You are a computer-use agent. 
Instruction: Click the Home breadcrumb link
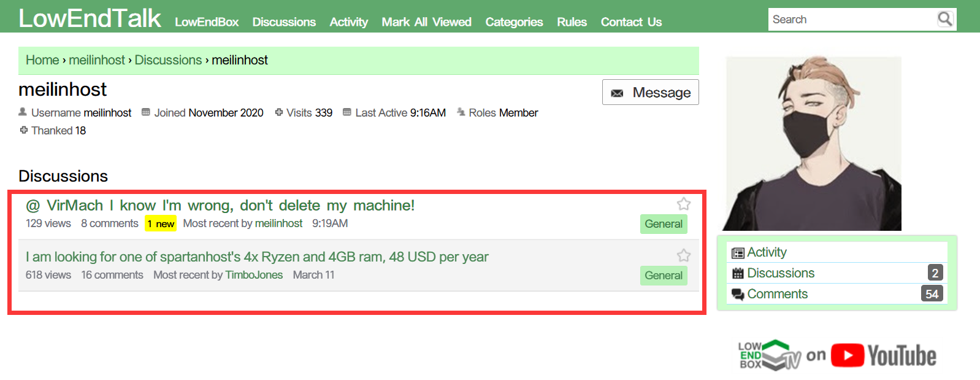point(42,60)
